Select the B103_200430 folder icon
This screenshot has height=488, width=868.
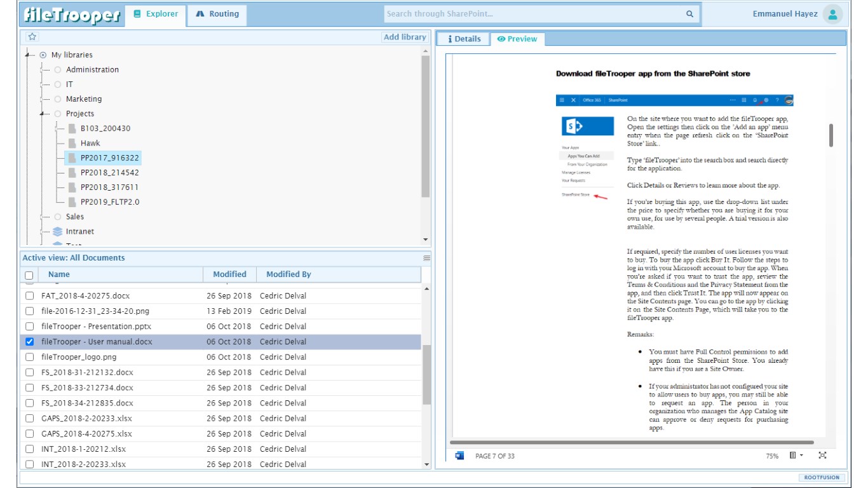[72, 128]
